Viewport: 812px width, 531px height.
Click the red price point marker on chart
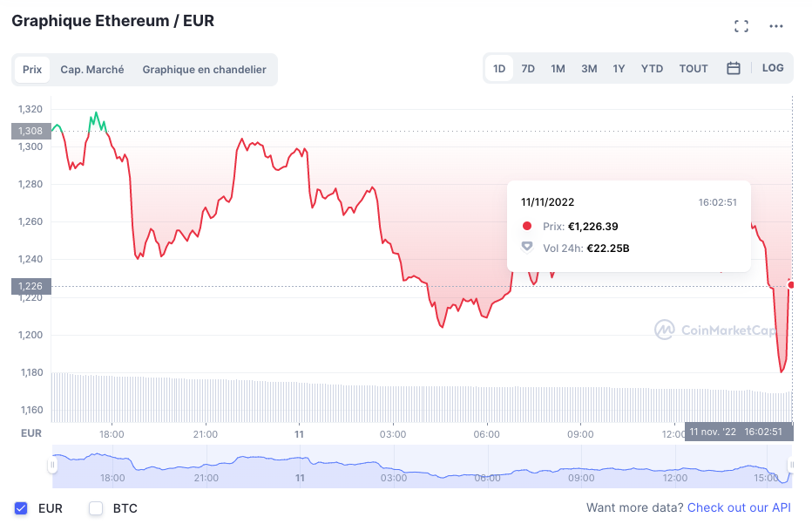pos(790,284)
